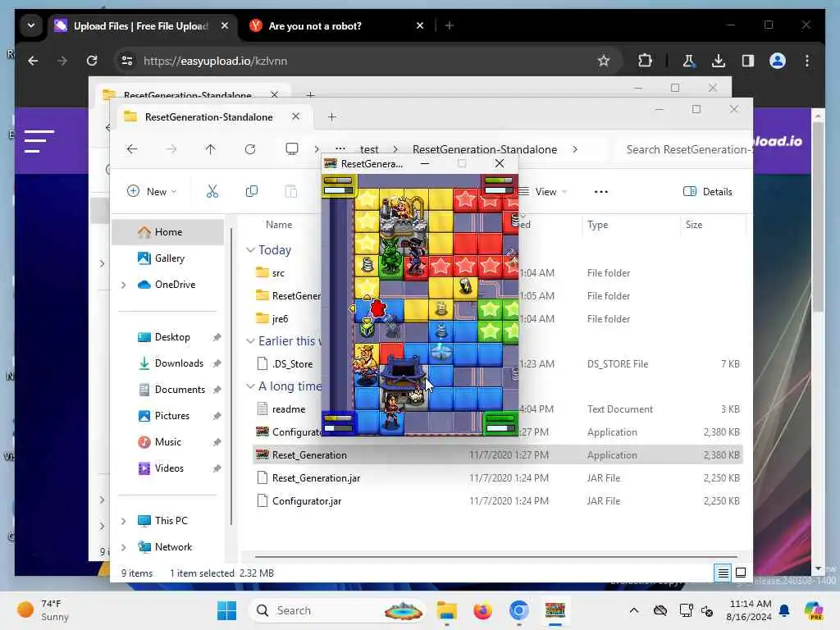Open the See more ellipsis in Explorer toolbar
The image size is (840, 630).
coord(601,192)
